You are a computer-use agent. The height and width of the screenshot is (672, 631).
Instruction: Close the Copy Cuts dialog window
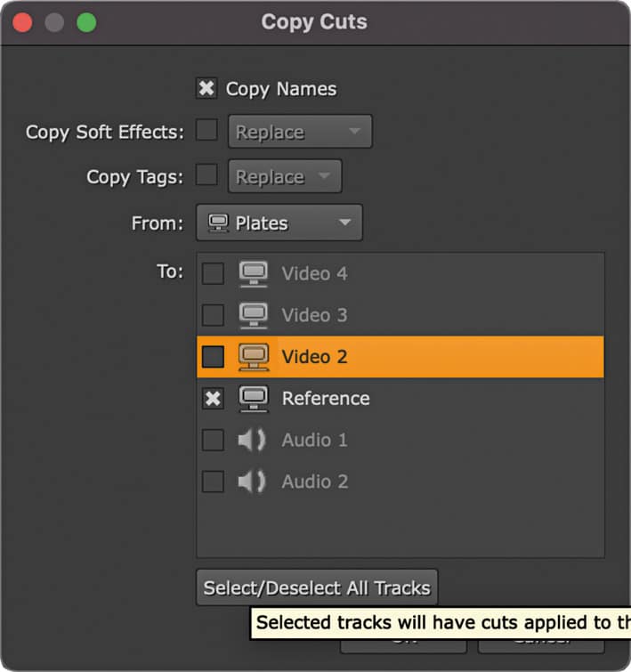coord(22,22)
